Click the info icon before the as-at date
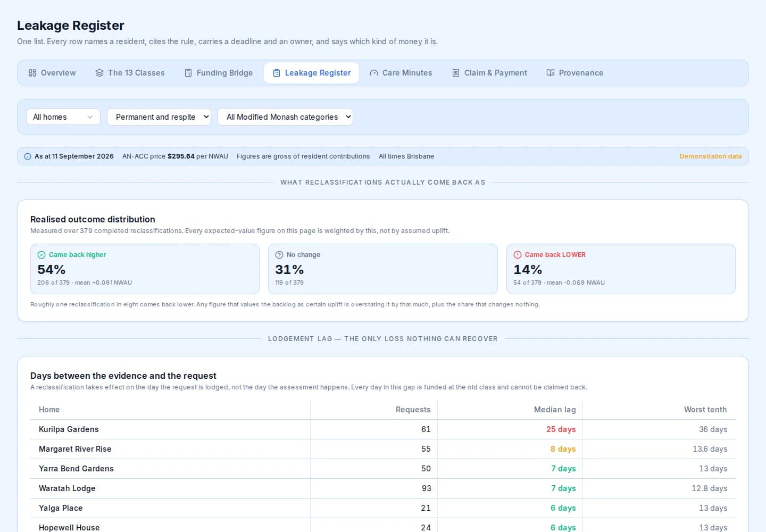766x532 pixels. pyautogui.click(x=28, y=156)
